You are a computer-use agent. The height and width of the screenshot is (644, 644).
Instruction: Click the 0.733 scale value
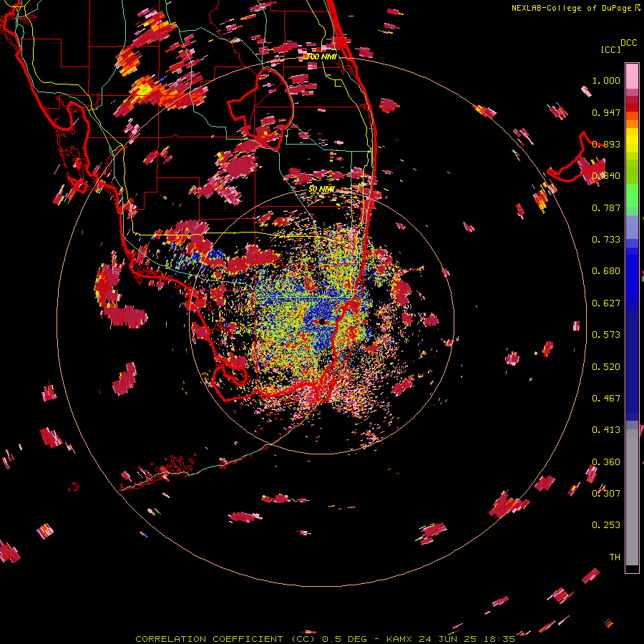click(x=606, y=240)
